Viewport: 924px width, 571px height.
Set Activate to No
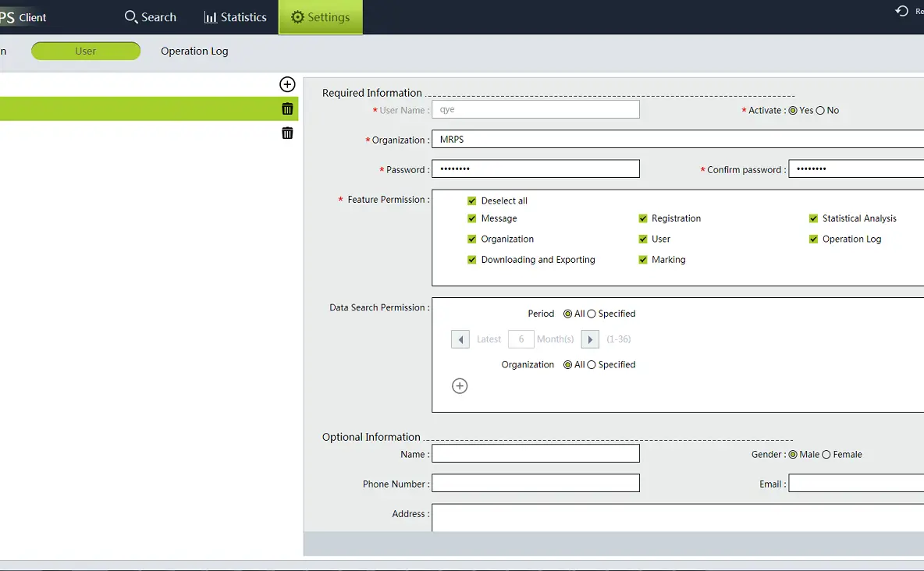(819, 110)
